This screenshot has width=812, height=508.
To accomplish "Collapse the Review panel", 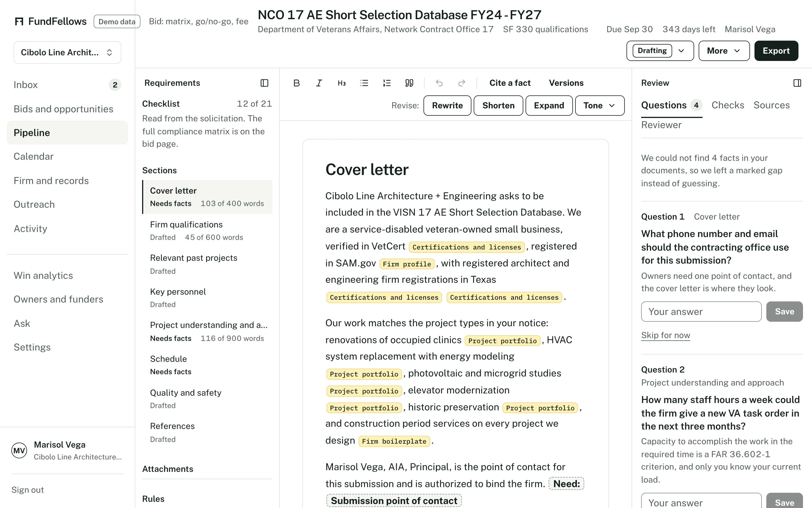I will pyautogui.click(x=797, y=83).
